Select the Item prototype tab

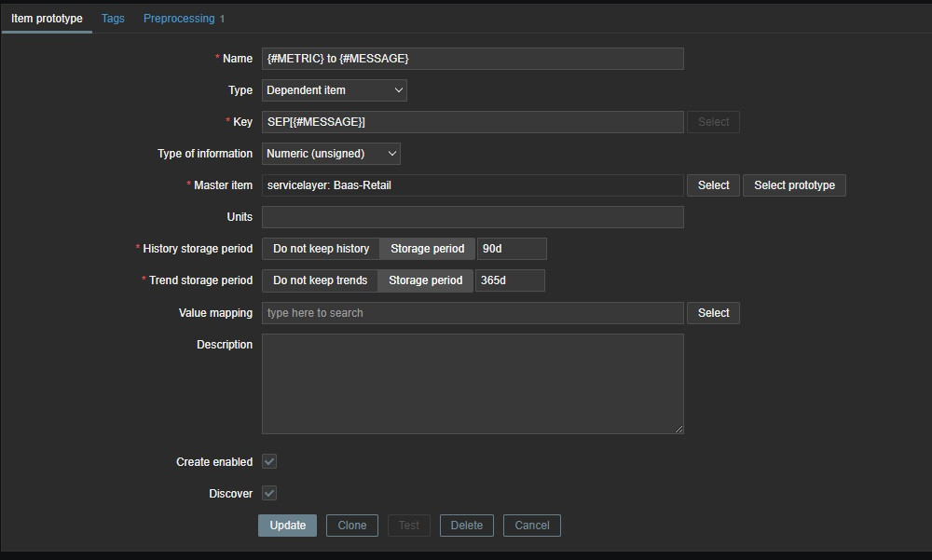tap(47, 19)
